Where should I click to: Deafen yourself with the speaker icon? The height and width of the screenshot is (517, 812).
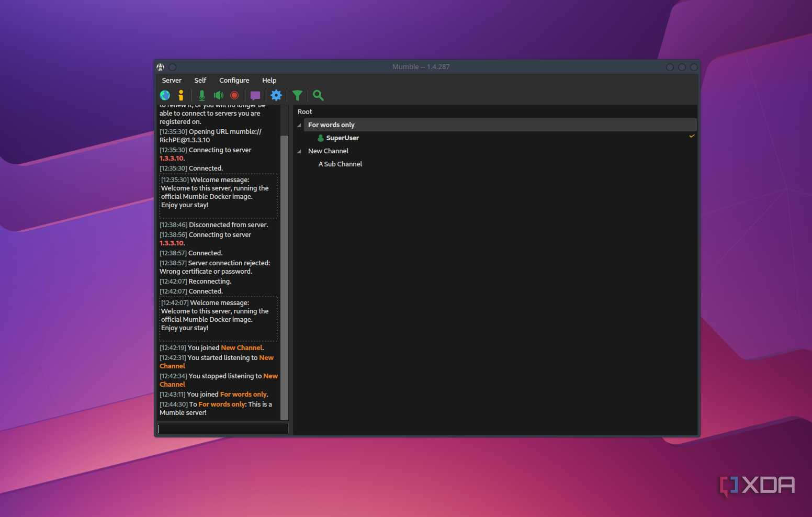coord(219,95)
